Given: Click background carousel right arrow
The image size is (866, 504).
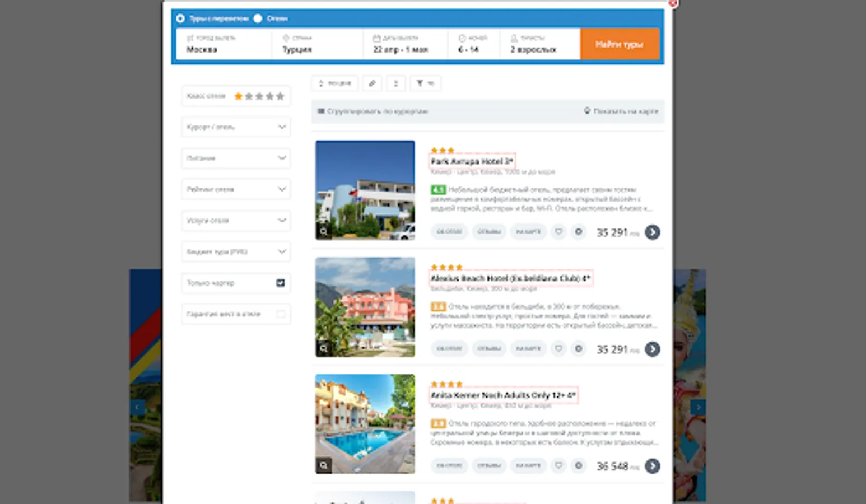Looking at the screenshot, I should tap(698, 407).
